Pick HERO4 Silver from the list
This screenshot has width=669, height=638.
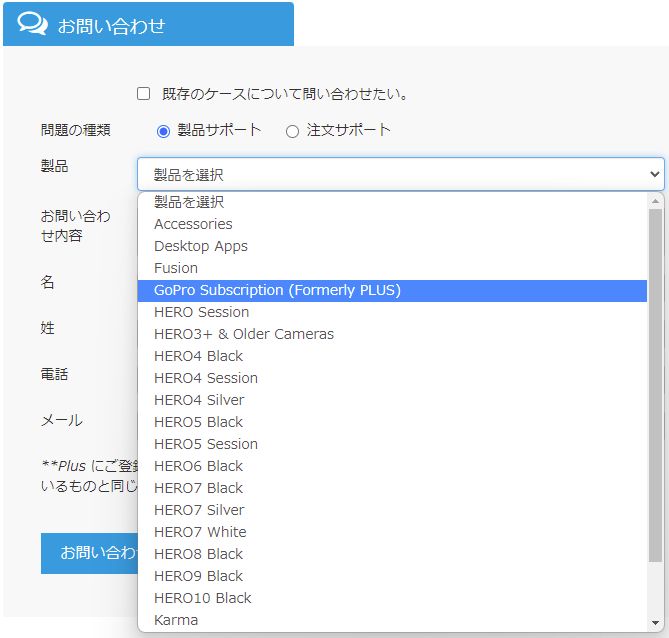pos(392,400)
